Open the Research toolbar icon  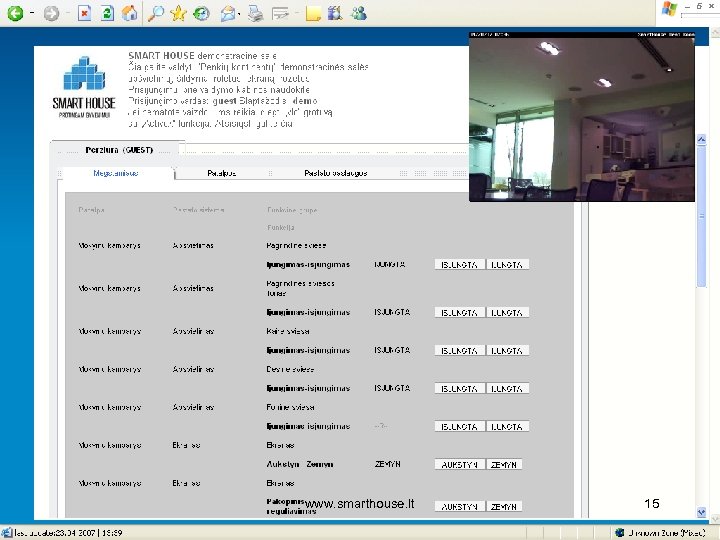click(x=335, y=13)
